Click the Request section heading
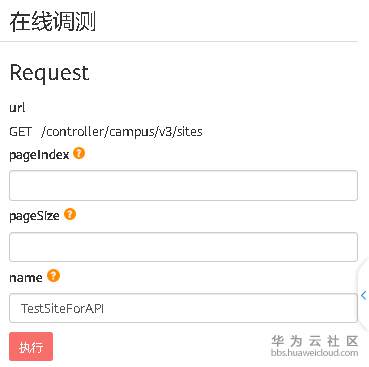Screen dimensions: 369x367 [49, 73]
